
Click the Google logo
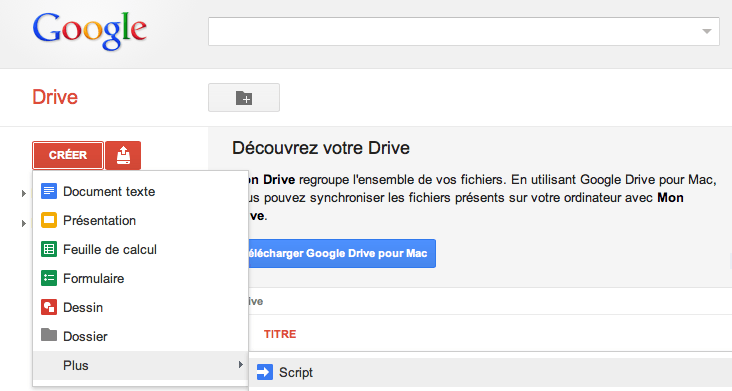click(x=90, y=30)
